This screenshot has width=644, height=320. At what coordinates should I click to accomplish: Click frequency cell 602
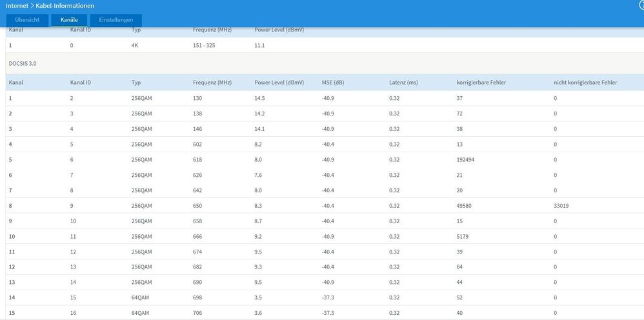coord(197,144)
